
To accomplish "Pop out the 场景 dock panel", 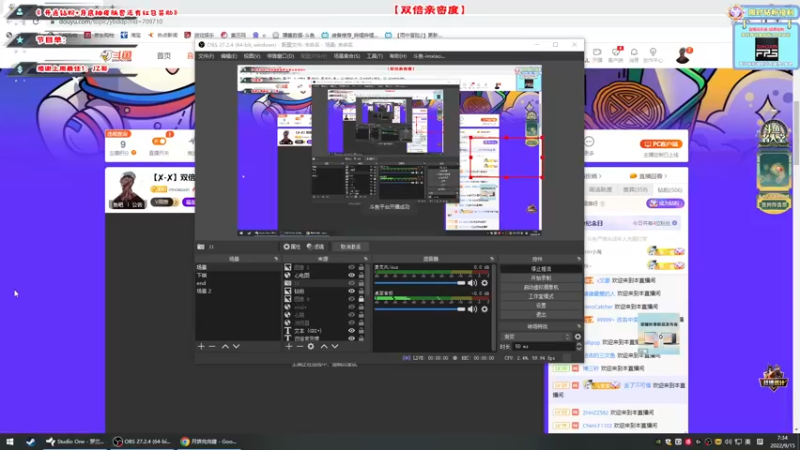I will coord(276,259).
